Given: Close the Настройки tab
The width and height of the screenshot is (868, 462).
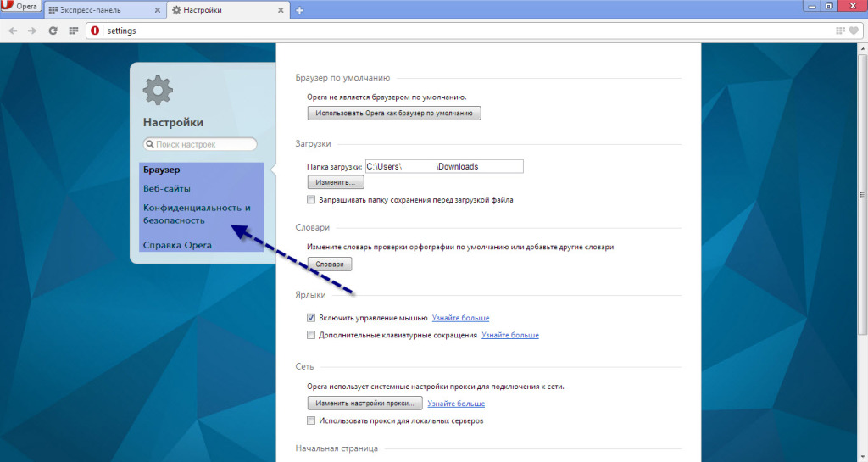Looking at the screenshot, I should (281, 10).
